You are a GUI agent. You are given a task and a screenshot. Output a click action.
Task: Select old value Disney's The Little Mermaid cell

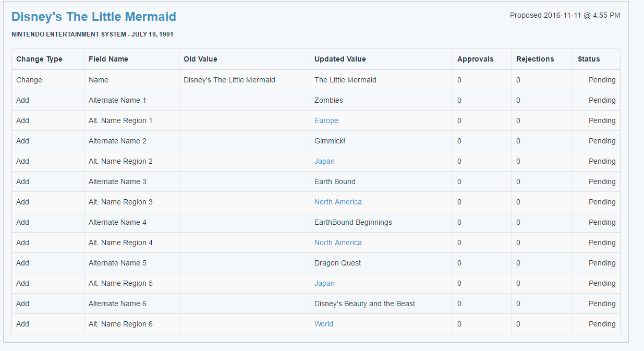pos(245,80)
